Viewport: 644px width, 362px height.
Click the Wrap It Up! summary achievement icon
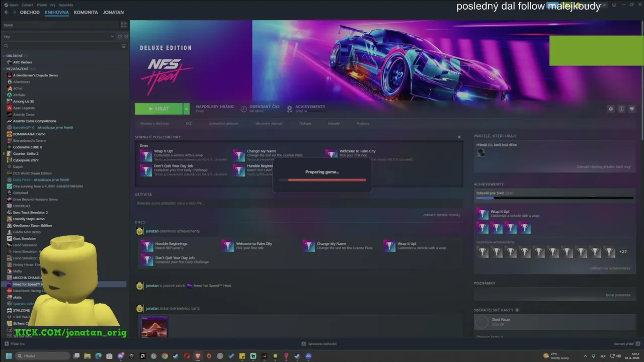pos(146,155)
